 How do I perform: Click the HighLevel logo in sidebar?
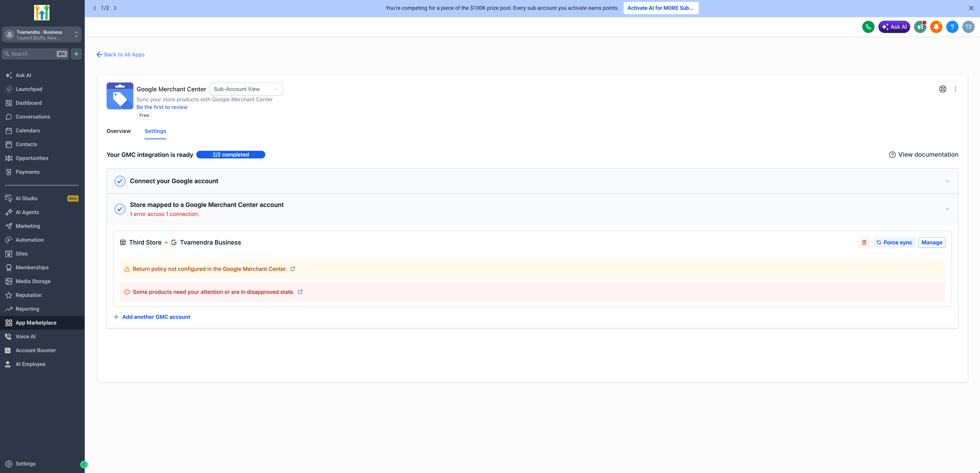pyautogui.click(x=42, y=12)
